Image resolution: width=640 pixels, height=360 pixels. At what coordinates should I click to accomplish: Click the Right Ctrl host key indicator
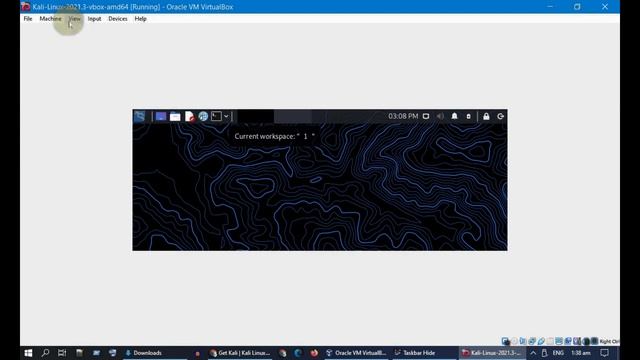(x=609, y=341)
